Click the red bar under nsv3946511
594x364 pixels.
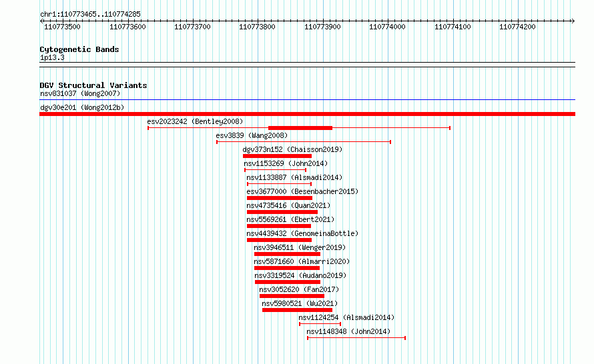coord(287,254)
